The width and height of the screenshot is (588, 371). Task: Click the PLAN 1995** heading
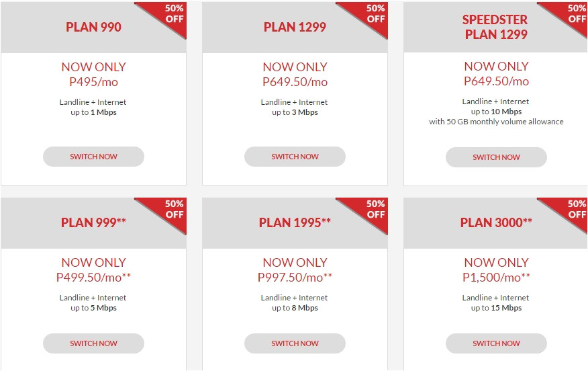click(x=295, y=222)
